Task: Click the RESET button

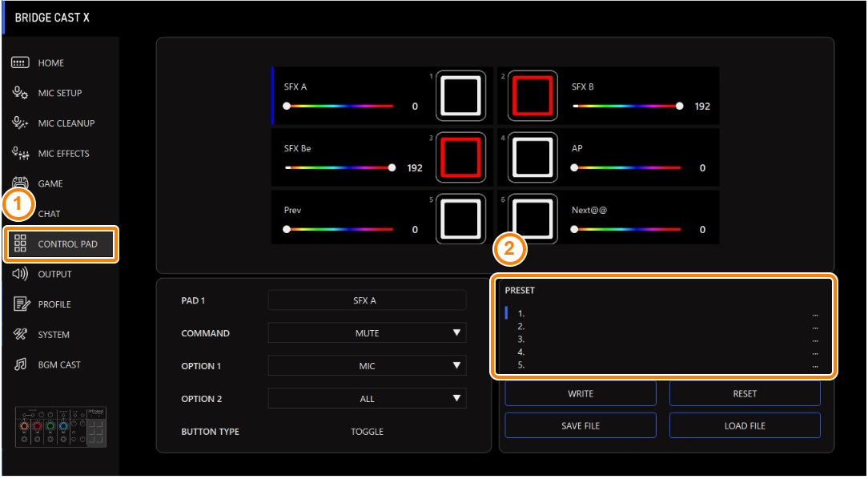Action: (745, 394)
